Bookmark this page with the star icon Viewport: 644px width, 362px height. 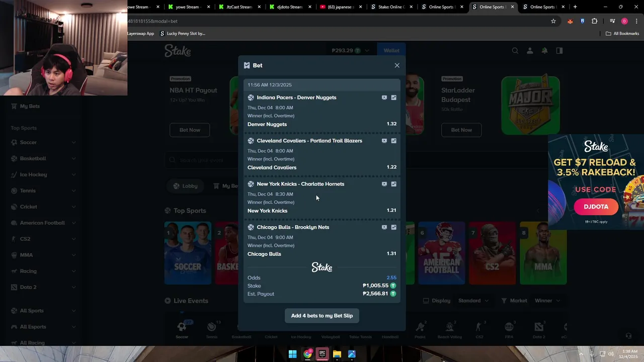pyautogui.click(x=553, y=21)
